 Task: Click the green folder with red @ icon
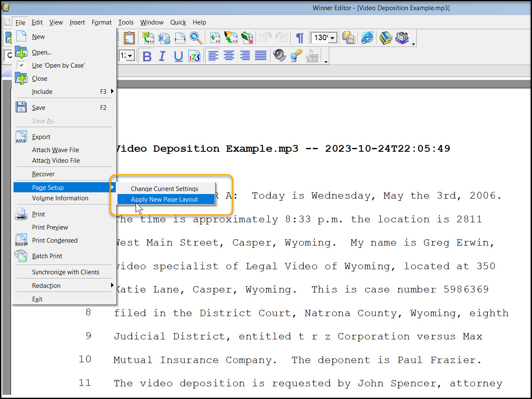(x=247, y=38)
